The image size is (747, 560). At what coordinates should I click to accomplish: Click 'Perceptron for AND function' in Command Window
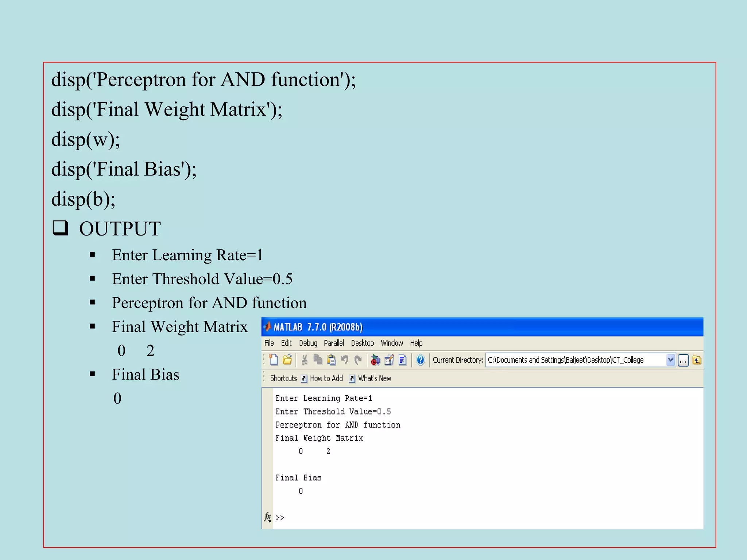click(x=338, y=425)
